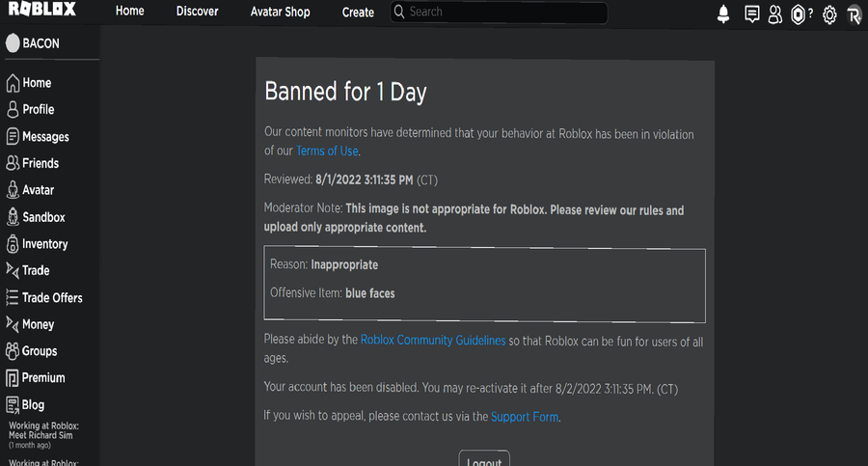Screen dimensions: 868x466
Task: Open the chat messages icon in top bar
Action: [x=752, y=14]
